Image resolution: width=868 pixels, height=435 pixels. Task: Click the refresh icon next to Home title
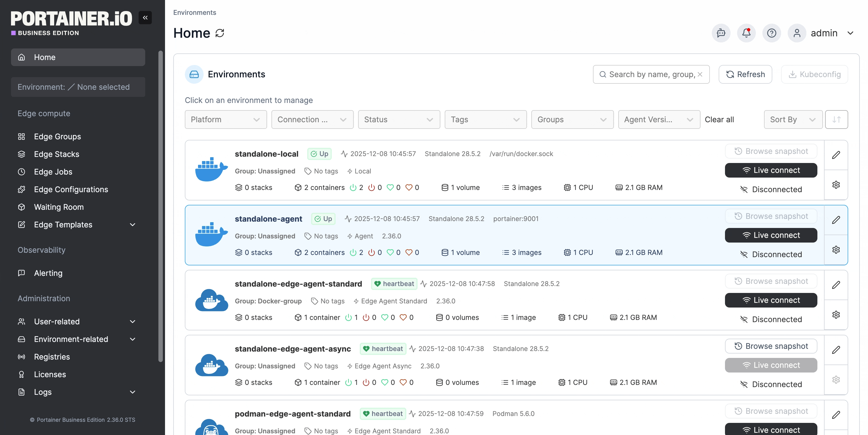(x=220, y=33)
